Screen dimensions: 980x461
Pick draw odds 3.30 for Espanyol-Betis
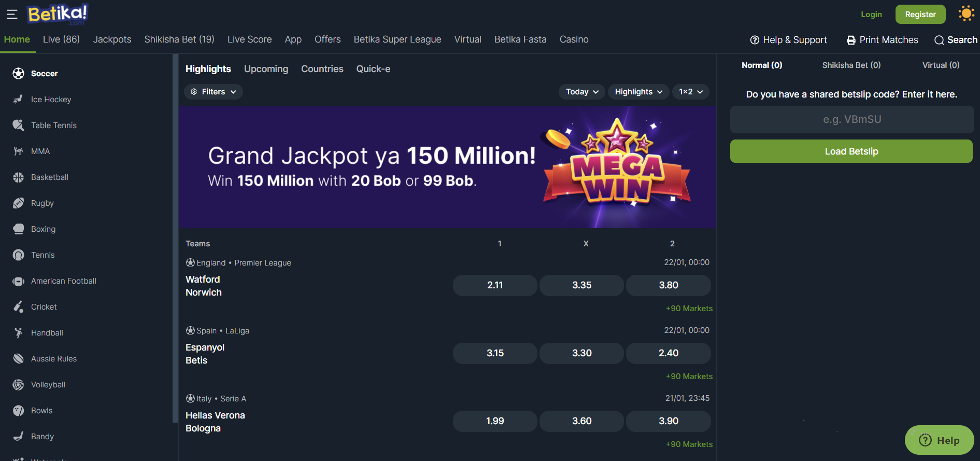click(x=581, y=353)
